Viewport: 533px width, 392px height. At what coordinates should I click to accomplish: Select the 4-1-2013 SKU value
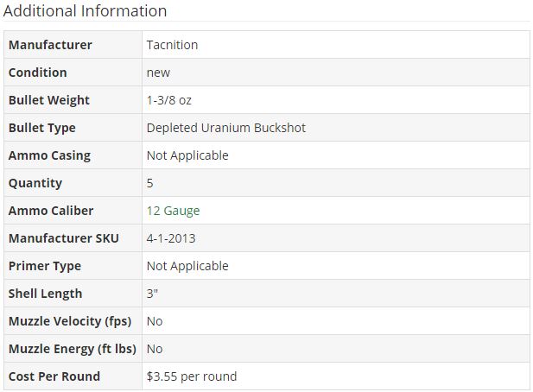tap(171, 238)
